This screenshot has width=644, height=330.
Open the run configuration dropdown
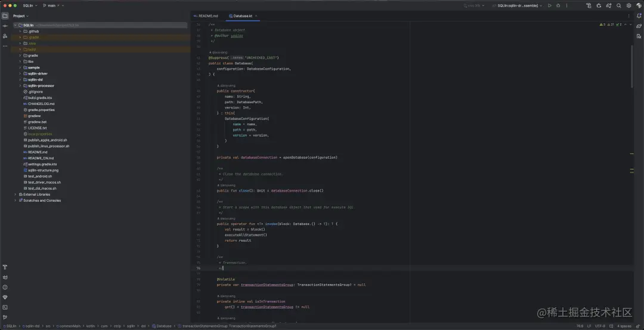pyautogui.click(x=519, y=5)
